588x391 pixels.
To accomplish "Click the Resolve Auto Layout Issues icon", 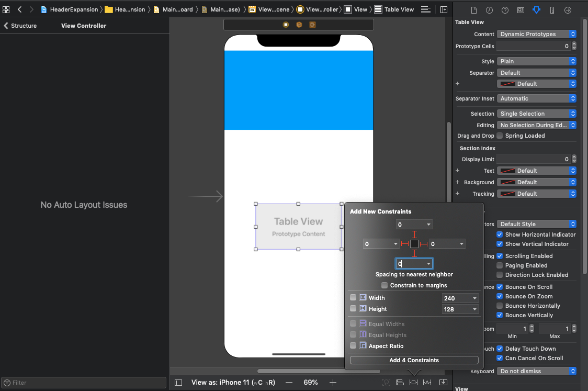I will click(443, 383).
